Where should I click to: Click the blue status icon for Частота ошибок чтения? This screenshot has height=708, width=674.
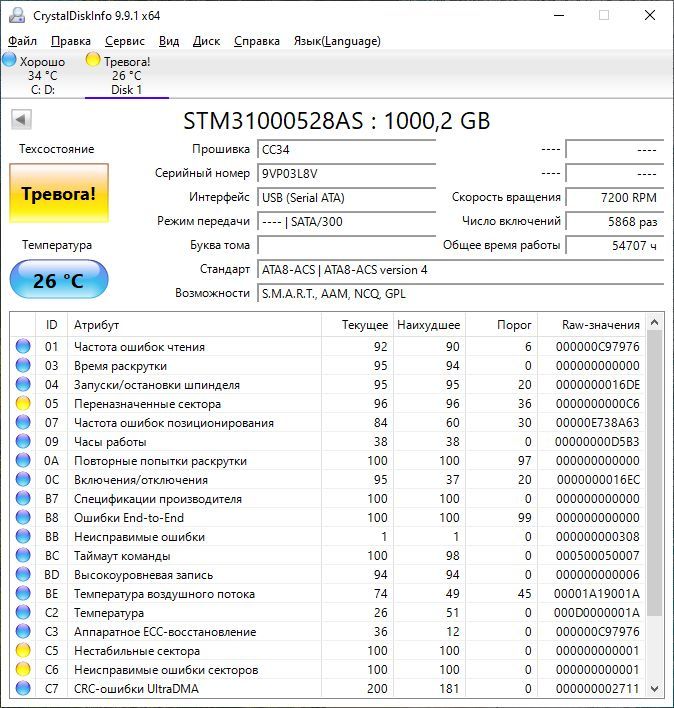23,346
